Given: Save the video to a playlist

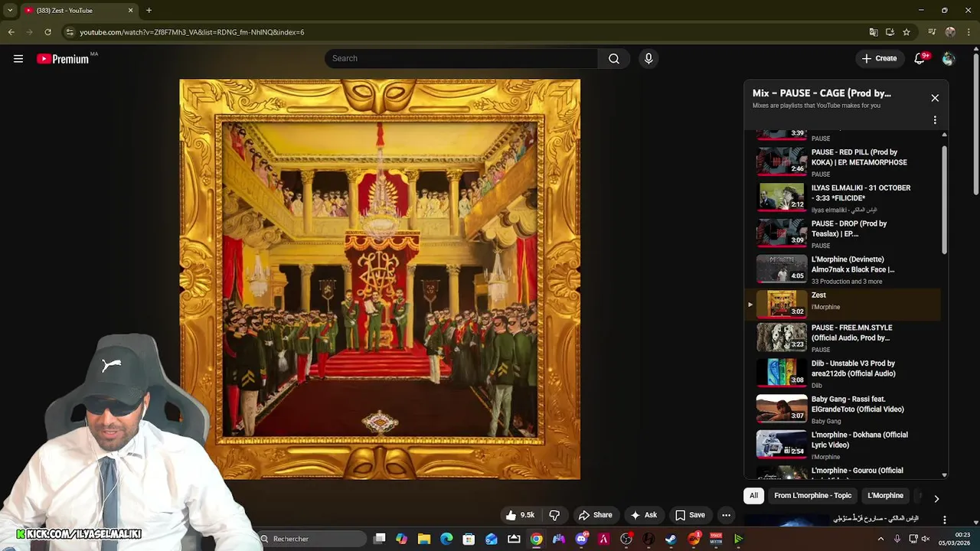Looking at the screenshot, I should [689, 515].
